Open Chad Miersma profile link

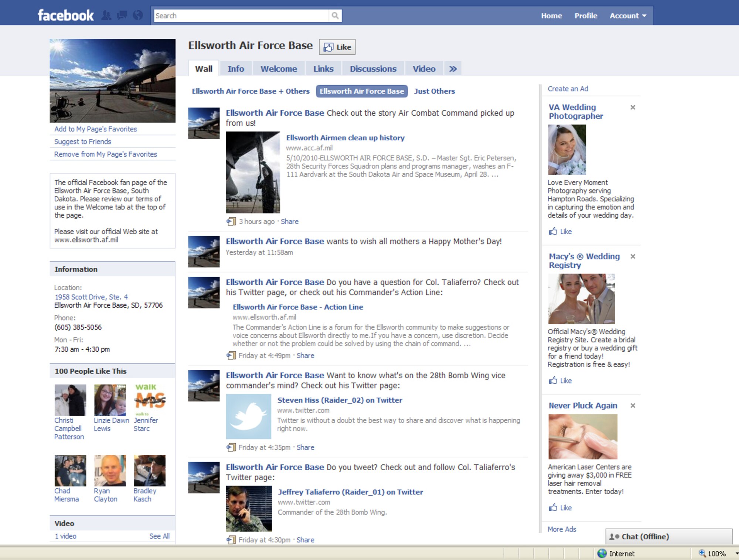(67, 495)
